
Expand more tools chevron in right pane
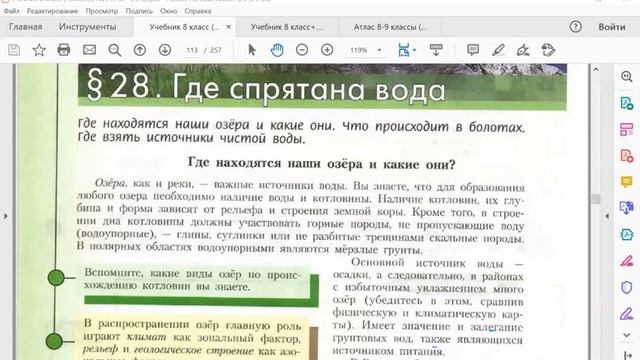coord(627,335)
